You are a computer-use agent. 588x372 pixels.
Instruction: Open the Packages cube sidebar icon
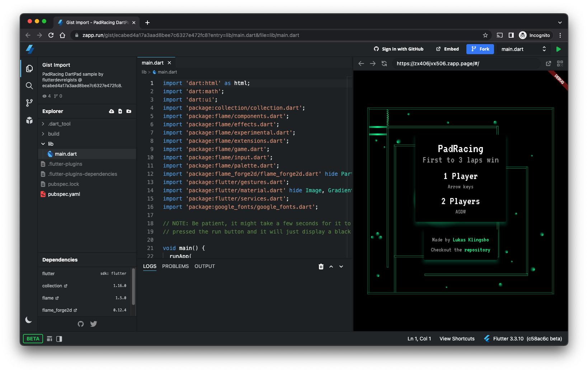[29, 120]
